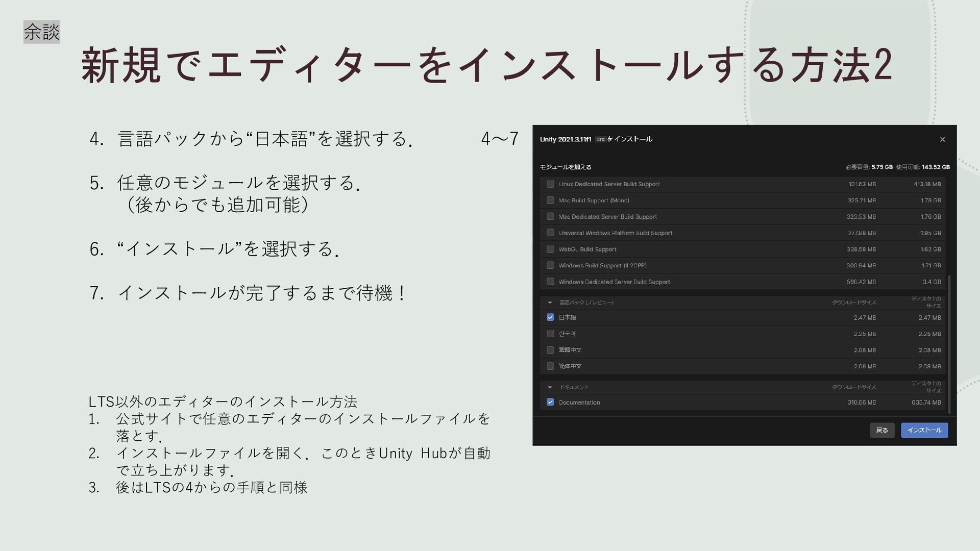Click '633.74 MB' Documentation disk size

pos(926,403)
